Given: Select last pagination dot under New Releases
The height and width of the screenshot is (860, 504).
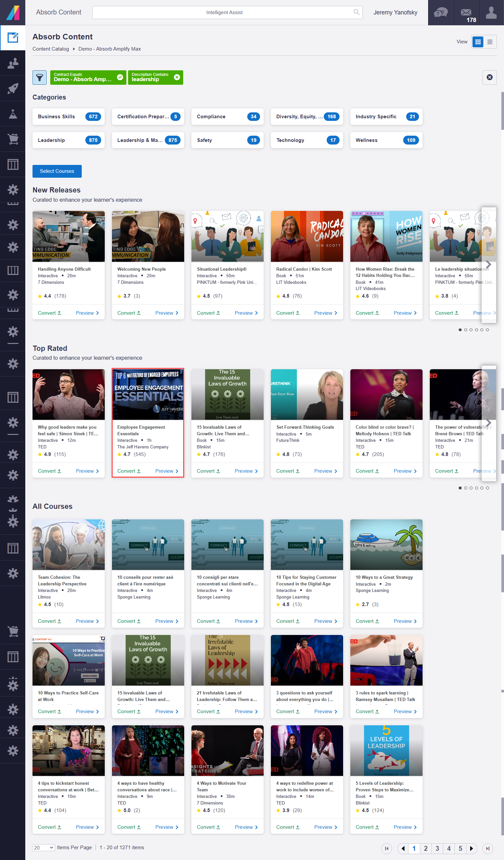Looking at the screenshot, I should pyautogui.click(x=487, y=330).
